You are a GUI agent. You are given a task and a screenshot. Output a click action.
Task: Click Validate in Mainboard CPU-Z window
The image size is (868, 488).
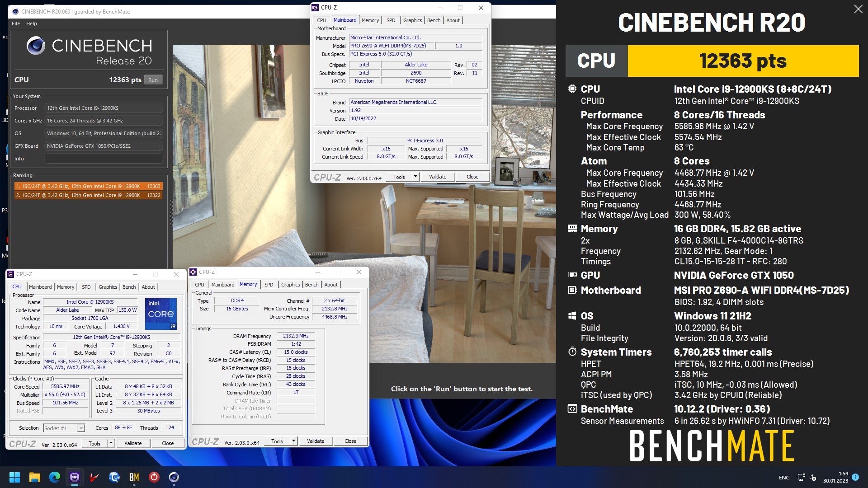pyautogui.click(x=438, y=177)
